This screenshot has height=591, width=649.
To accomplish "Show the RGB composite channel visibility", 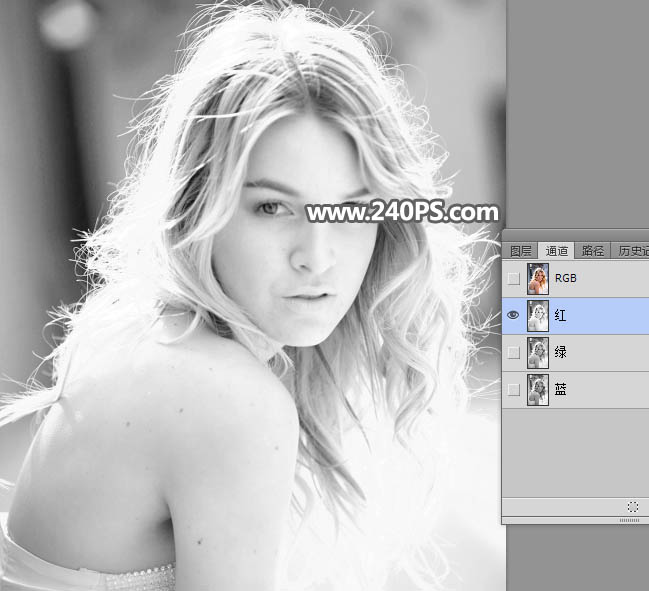I will [514, 279].
